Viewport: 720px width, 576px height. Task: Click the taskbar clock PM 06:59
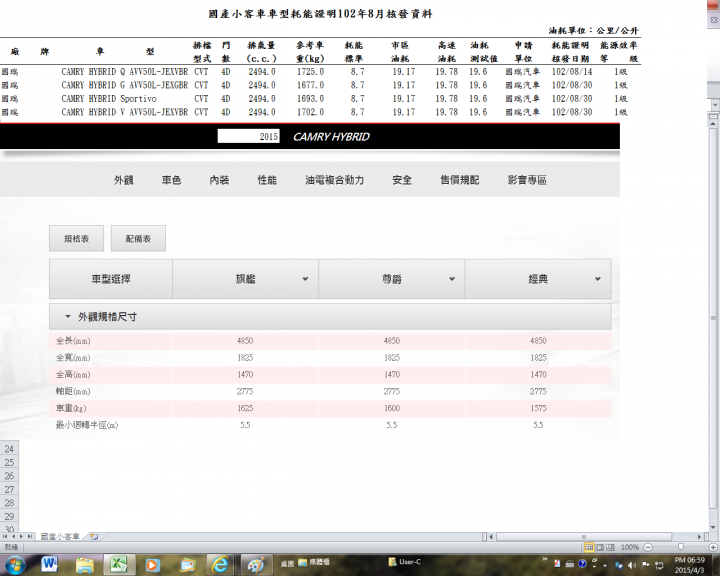point(689,560)
